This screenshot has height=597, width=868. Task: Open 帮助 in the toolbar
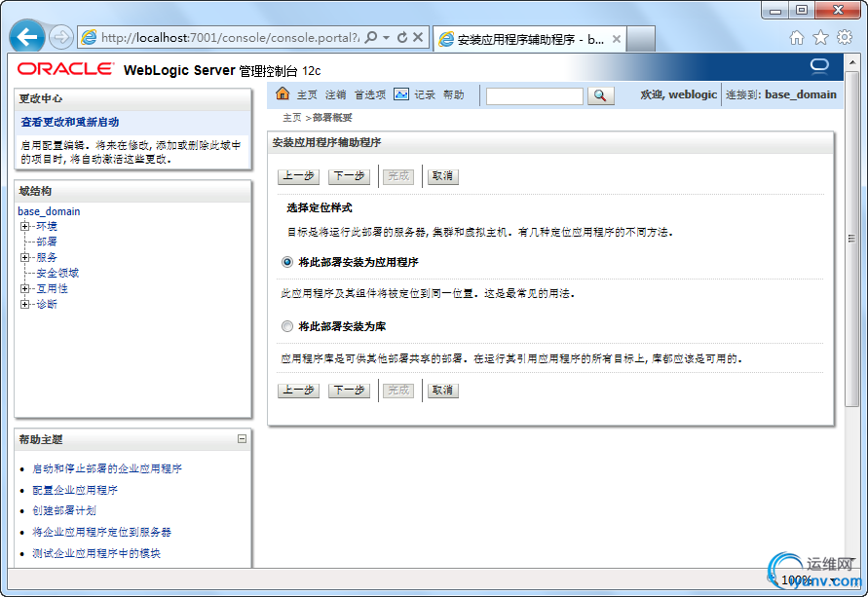pos(453,94)
